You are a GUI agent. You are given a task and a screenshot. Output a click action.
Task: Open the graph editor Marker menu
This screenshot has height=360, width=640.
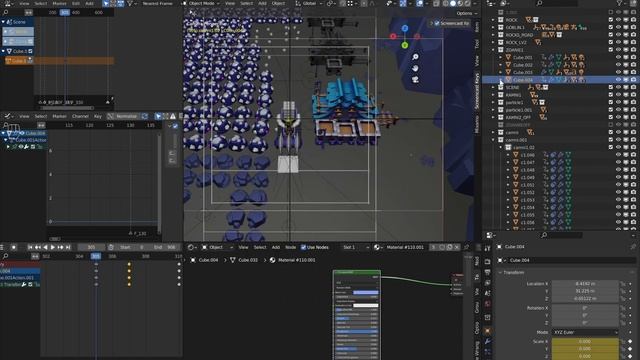tap(59, 116)
